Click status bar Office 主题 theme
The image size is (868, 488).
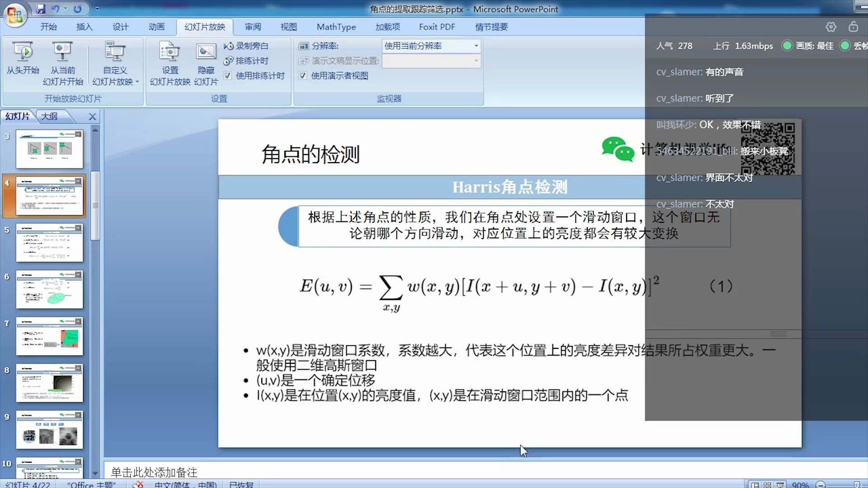click(x=91, y=484)
